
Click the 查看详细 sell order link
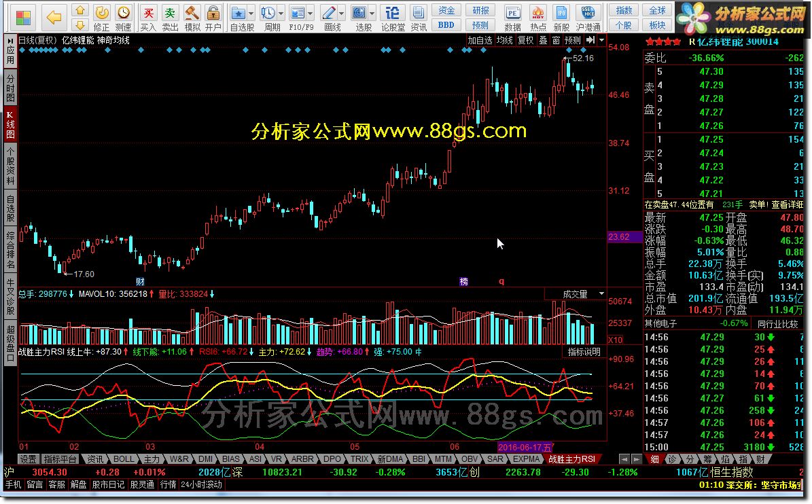788,205
